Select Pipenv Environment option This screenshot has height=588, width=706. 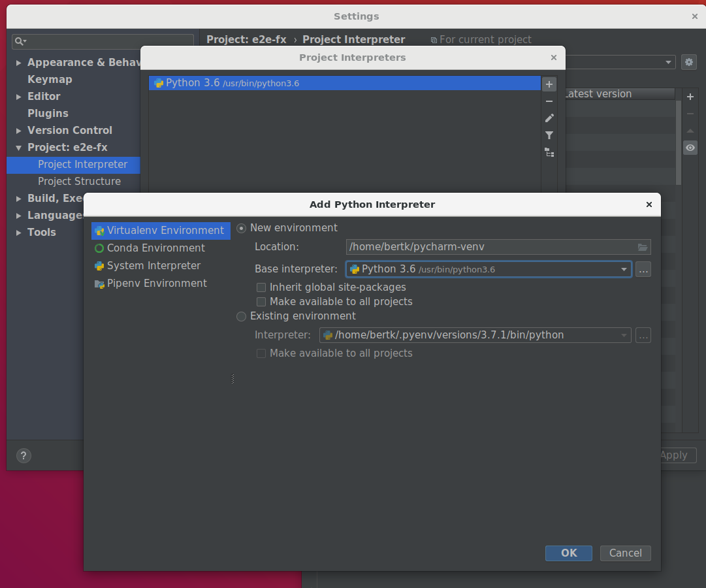coord(161,284)
